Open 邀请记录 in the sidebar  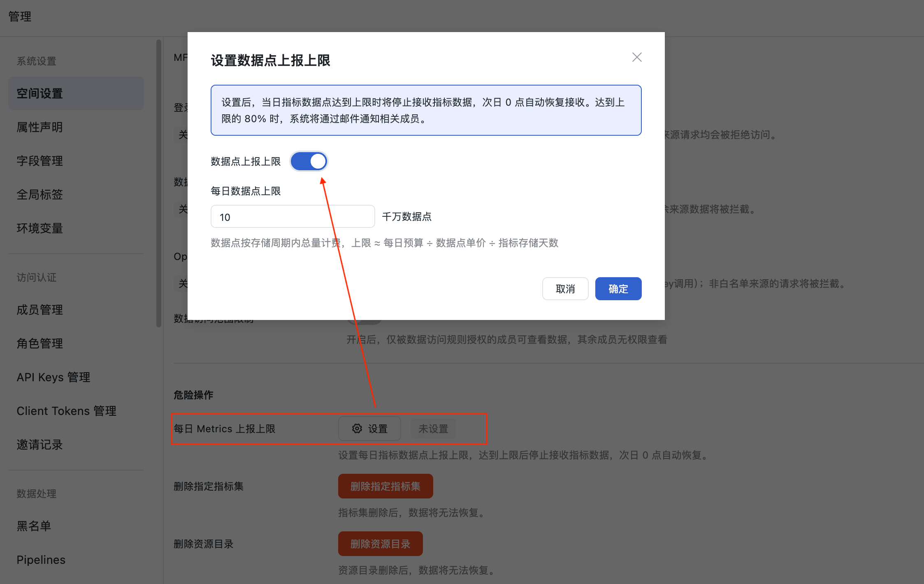[x=39, y=445]
